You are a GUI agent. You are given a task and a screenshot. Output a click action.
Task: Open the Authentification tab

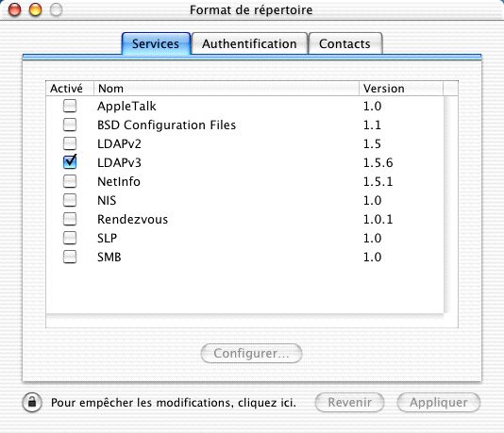click(249, 43)
